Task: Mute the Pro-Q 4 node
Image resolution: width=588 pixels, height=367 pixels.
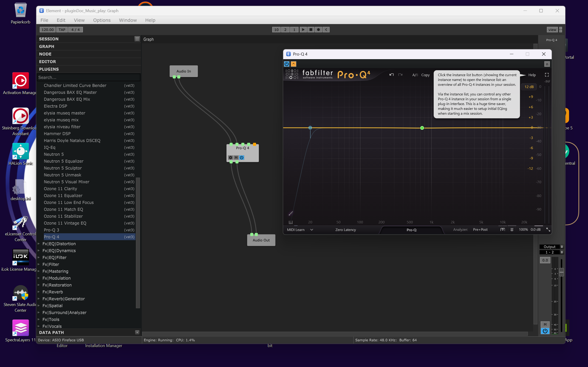Action: [236, 158]
